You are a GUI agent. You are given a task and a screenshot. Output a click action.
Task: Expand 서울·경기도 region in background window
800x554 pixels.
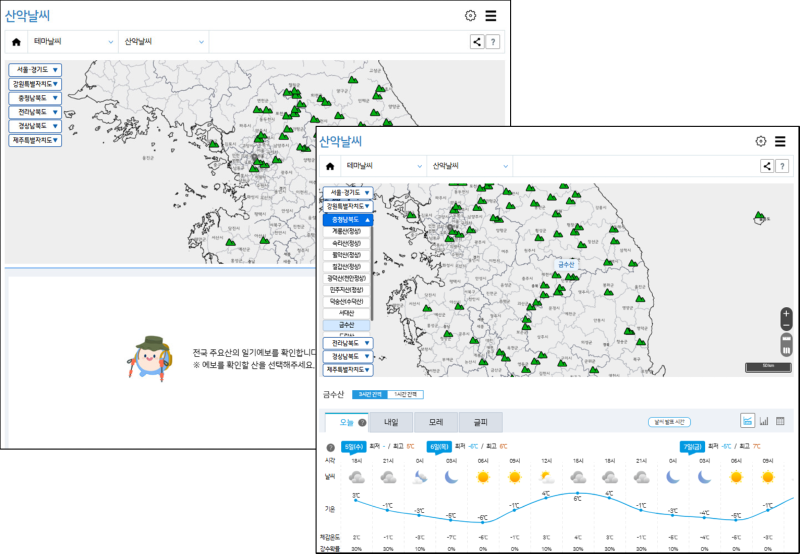point(35,70)
